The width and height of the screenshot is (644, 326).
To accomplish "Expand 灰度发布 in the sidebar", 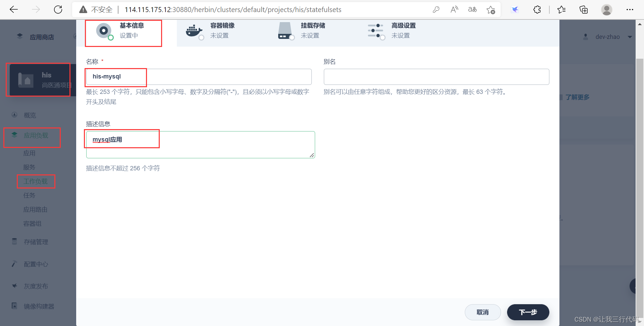I will pyautogui.click(x=36, y=286).
